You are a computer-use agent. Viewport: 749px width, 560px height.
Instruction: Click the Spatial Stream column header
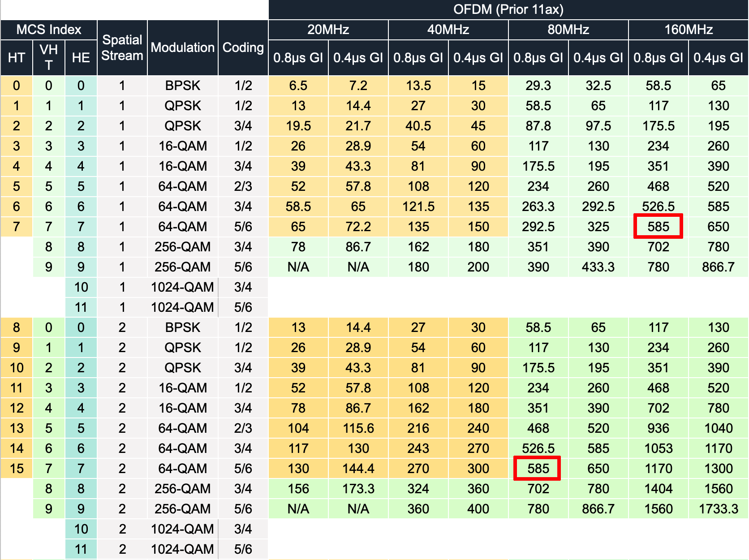coord(122,47)
